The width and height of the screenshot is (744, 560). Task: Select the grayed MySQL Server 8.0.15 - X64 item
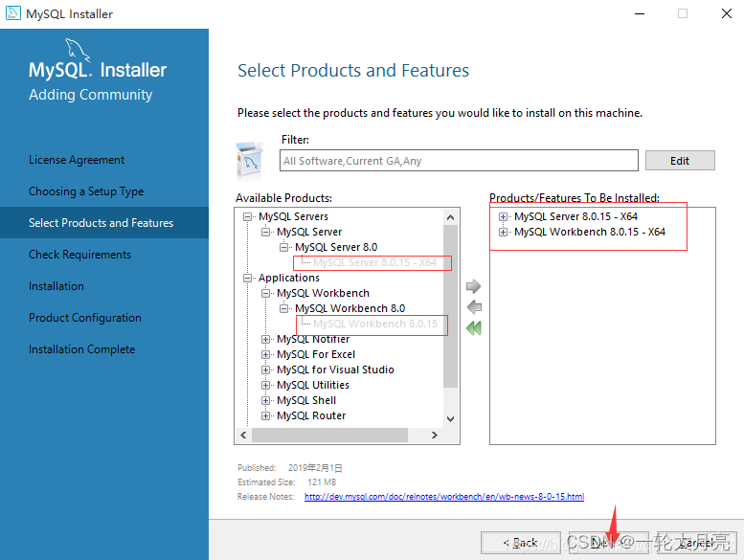[374, 262]
